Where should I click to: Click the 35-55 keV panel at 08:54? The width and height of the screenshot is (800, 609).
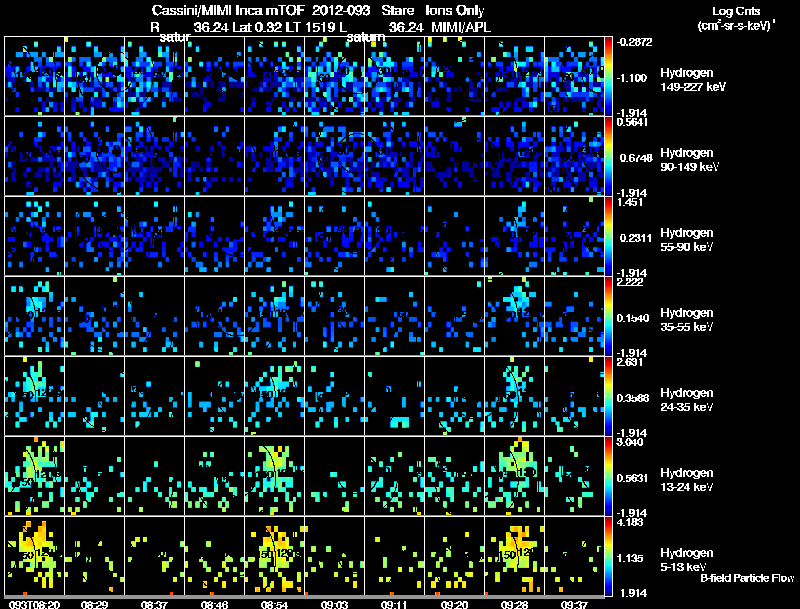pyautogui.click(x=274, y=316)
